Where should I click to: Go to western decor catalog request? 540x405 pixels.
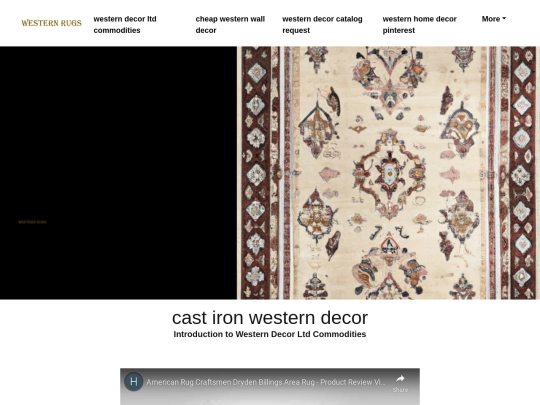tap(322, 24)
